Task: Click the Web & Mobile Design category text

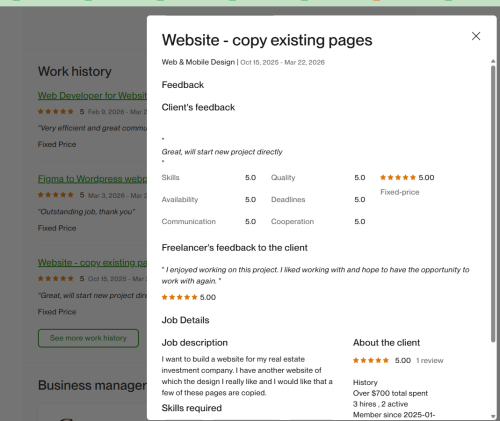Action: coord(198,62)
